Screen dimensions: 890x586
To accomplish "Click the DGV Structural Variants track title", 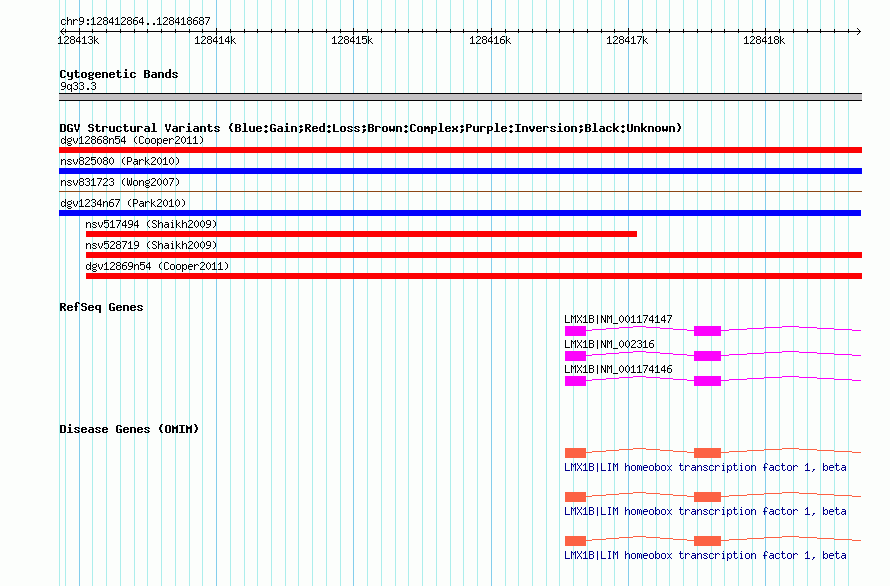I will (x=371, y=128).
